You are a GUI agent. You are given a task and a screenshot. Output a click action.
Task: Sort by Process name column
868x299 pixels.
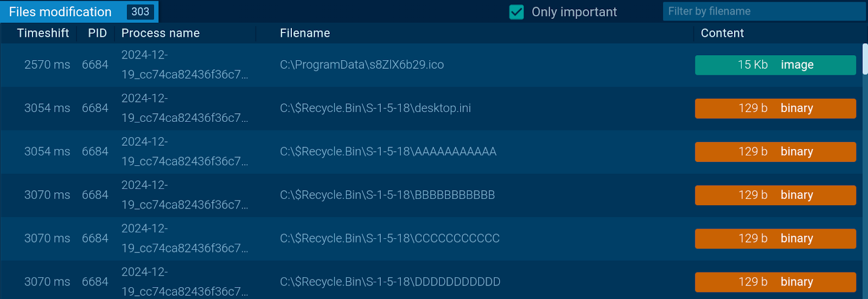(x=161, y=33)
